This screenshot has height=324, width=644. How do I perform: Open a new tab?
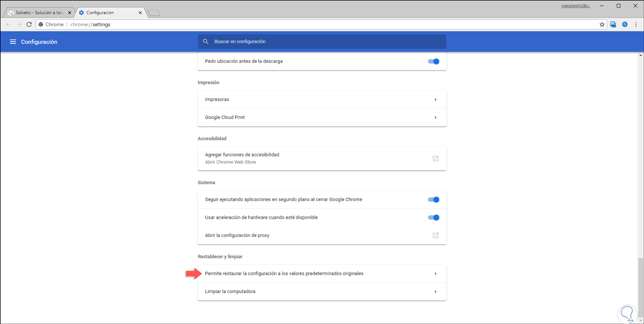click(154, 13)
